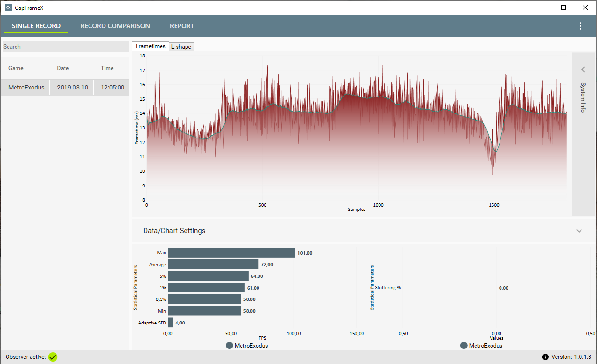Click the Stuttering % label
The width and height of the screenshot is (597, 364).
[388, 288]
